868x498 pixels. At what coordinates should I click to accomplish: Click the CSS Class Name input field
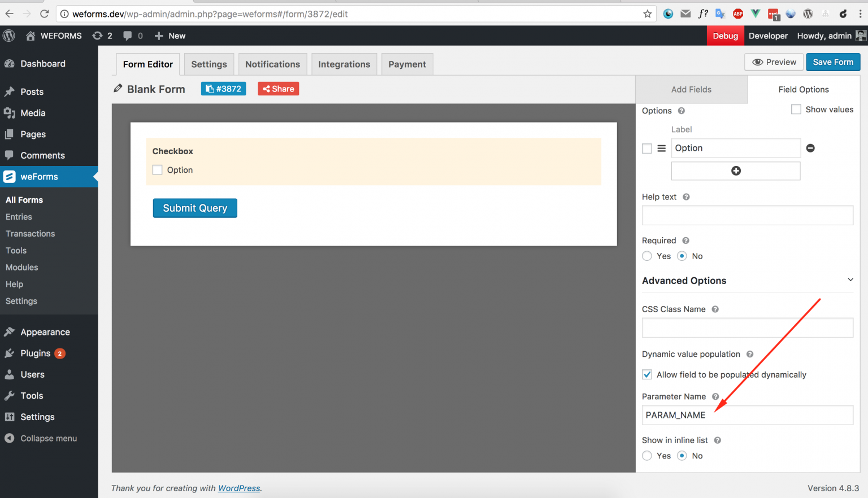click(748, 327)
